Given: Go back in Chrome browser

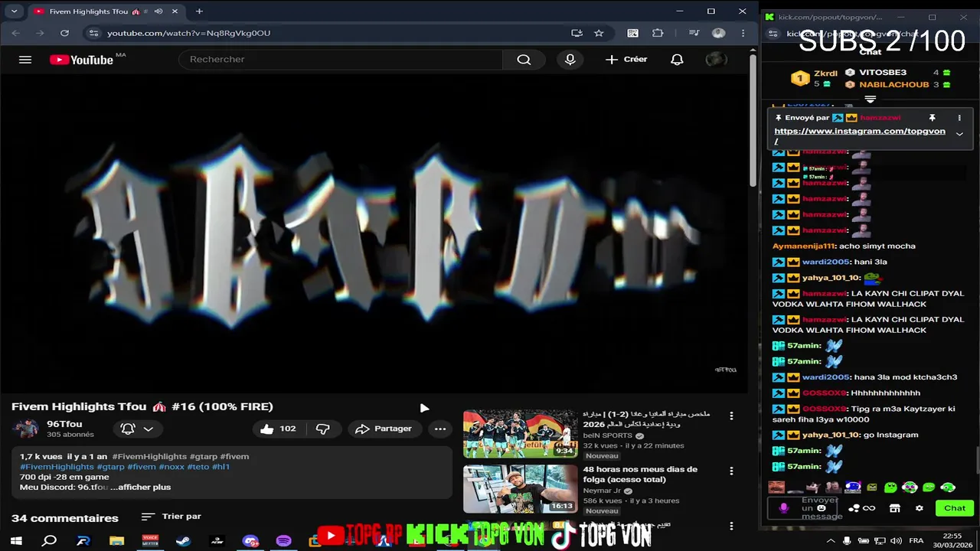Looking at the screenshot, I should click(x=16, y=33).
